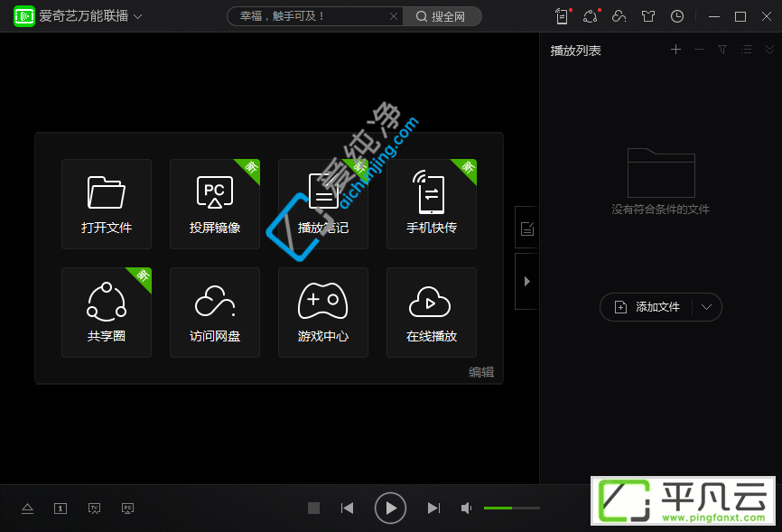
Task: Open the 共享圈 sharing tile
Action: click(107, 313)
